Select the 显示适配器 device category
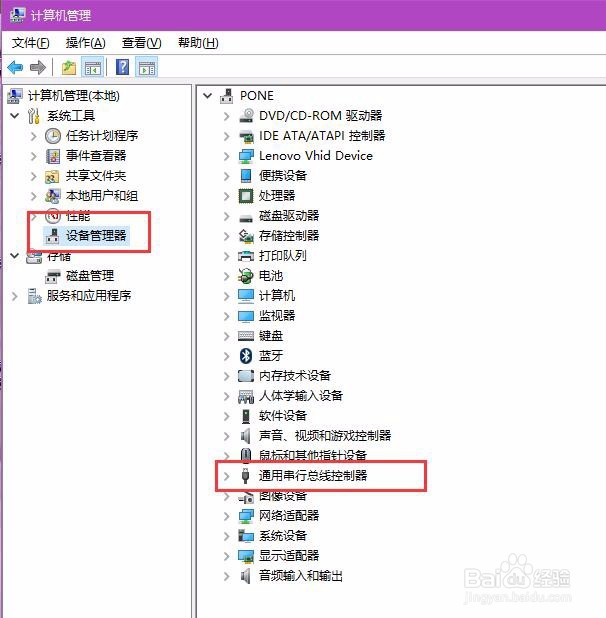606x618 pixels. (289, 556)
